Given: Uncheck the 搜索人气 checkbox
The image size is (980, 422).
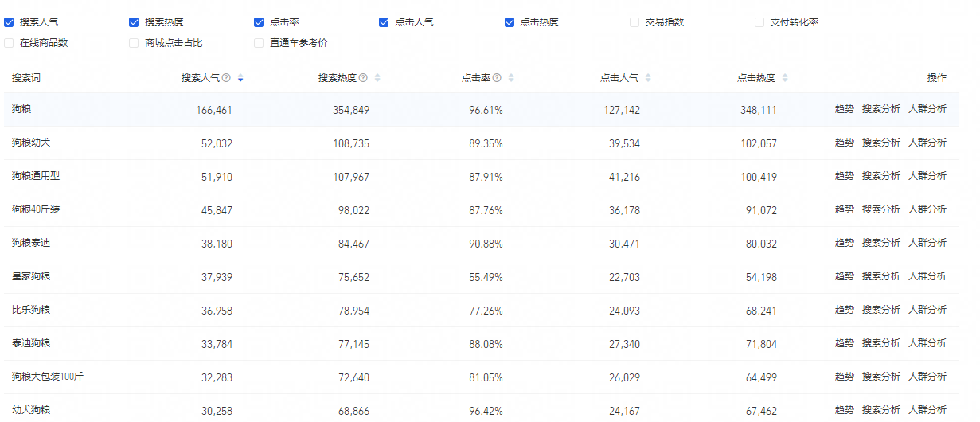Looking at the screenshot, I should [9, 22].
